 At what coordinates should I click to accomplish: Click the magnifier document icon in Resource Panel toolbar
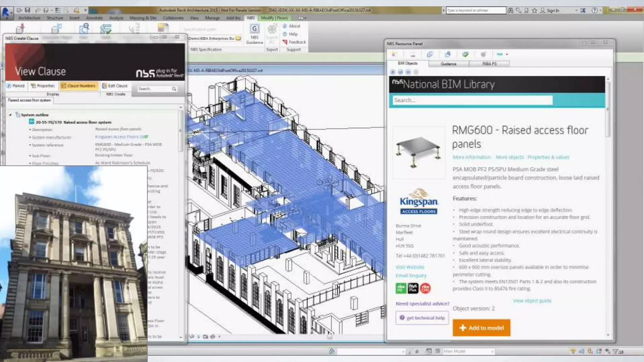click(x=447, y=54)
